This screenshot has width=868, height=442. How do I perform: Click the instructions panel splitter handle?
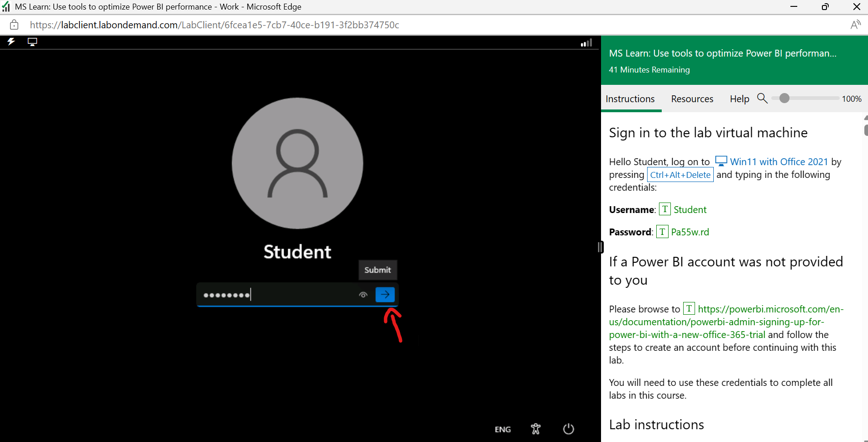click(x=601, y=247)
